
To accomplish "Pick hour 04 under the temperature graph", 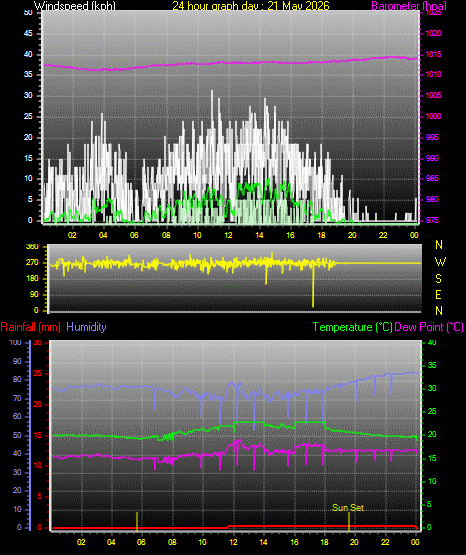I will (111, 542).
